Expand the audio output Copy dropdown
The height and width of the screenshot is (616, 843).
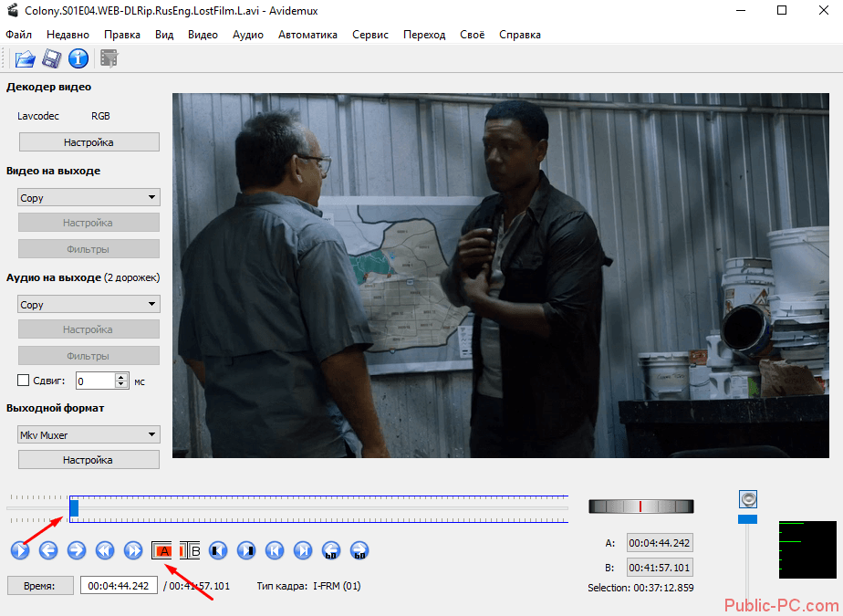(x=88, y=304)
